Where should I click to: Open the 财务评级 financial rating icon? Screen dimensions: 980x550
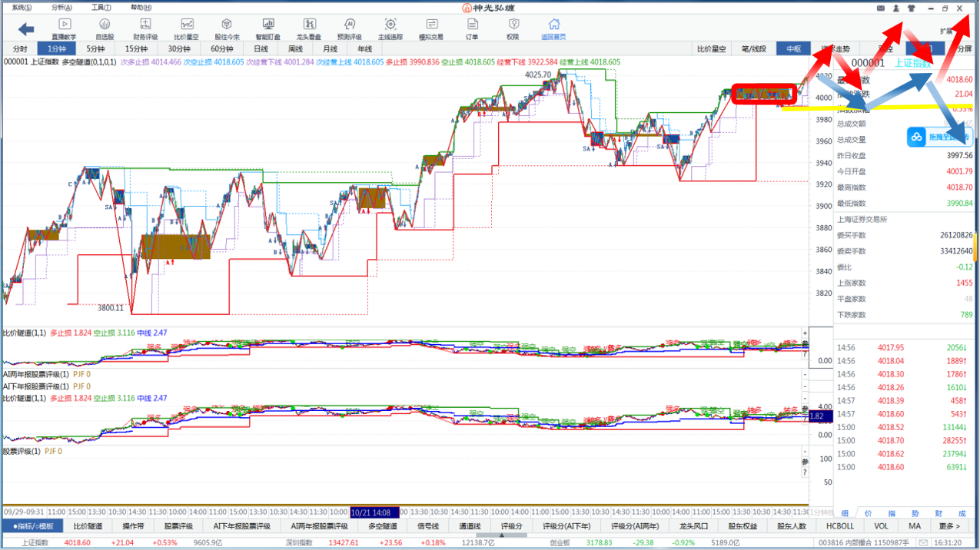[145, 29]
